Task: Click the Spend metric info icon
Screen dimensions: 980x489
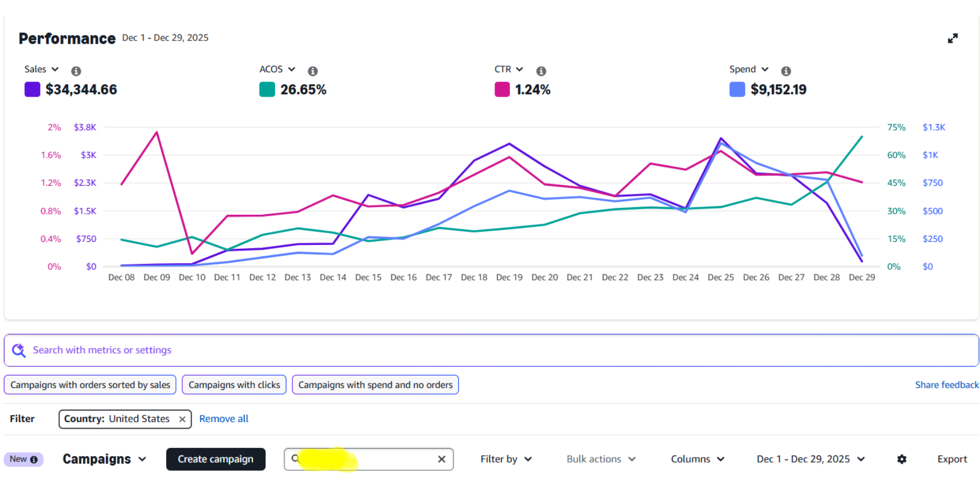Action: [786, 71]
